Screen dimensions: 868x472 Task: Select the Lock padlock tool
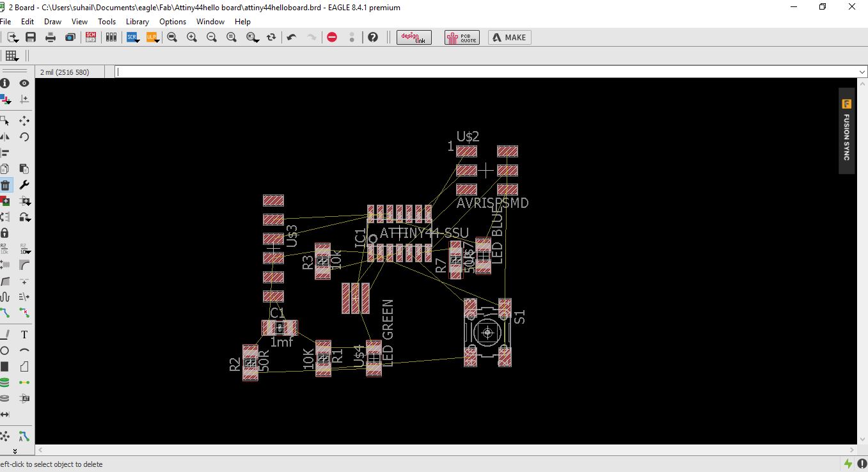[x=4, y=233]
